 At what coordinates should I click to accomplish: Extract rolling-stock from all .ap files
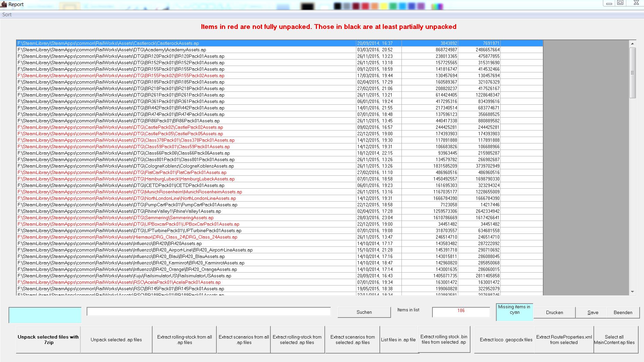click(184, 340)
